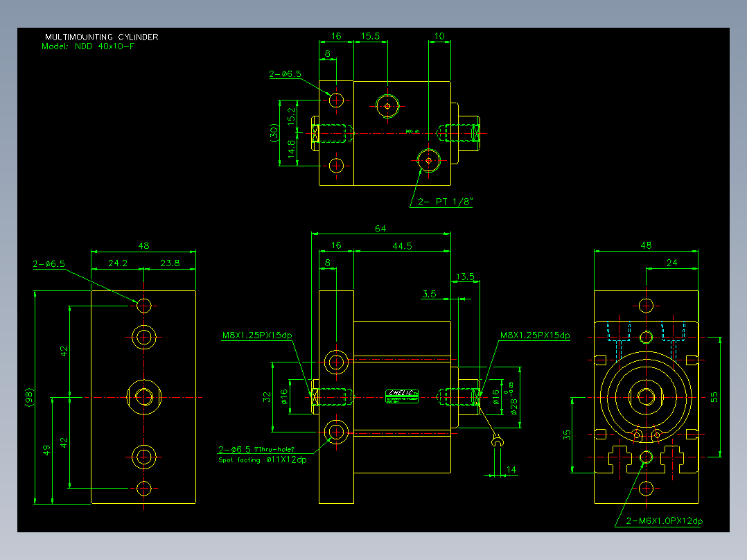Select the 24.2 dimension value

point(118,263)
